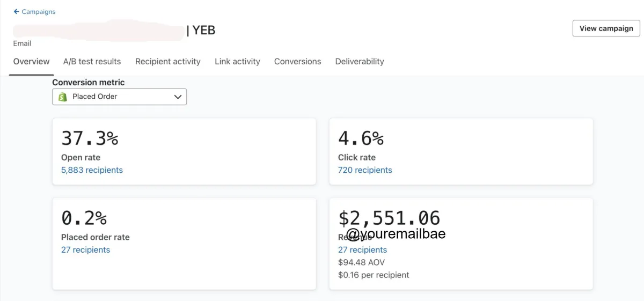Open the Recipient activity tab

tap(167, 62)
